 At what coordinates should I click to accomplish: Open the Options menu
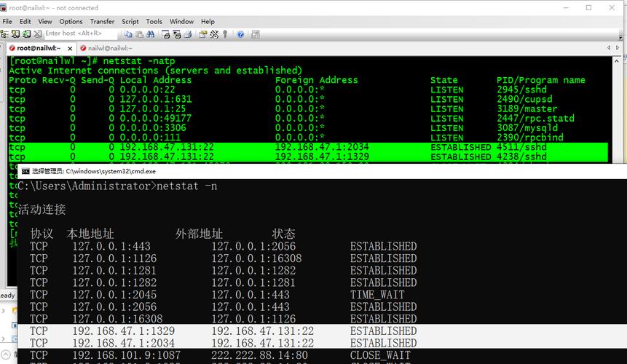(x=71, y=22)
